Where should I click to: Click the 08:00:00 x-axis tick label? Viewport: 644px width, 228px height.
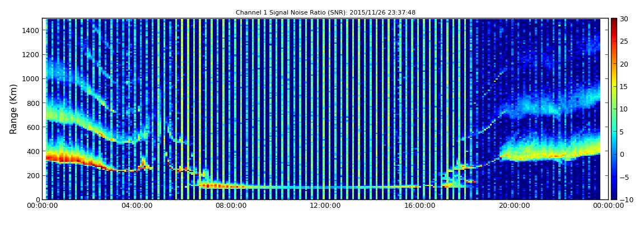click(230, 206)
